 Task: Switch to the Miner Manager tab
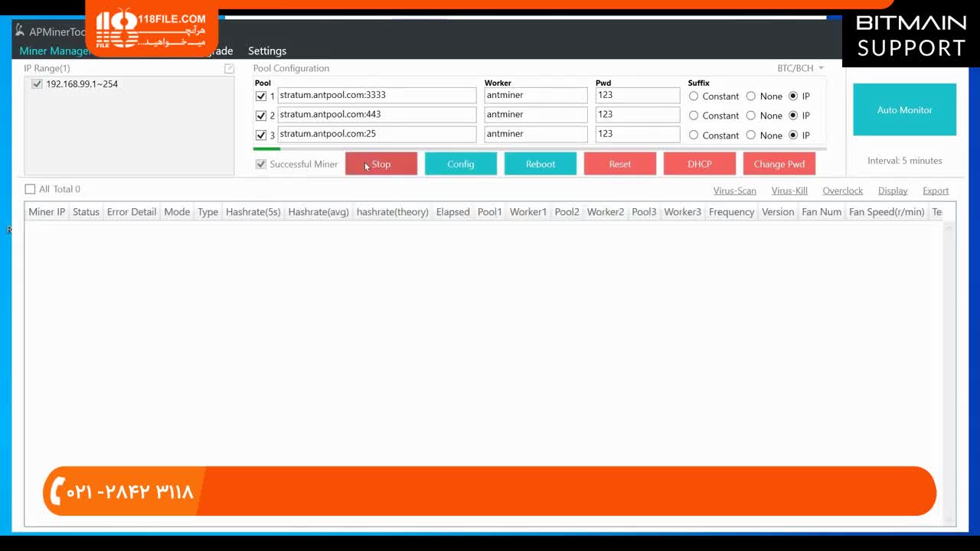click(54, 51)
